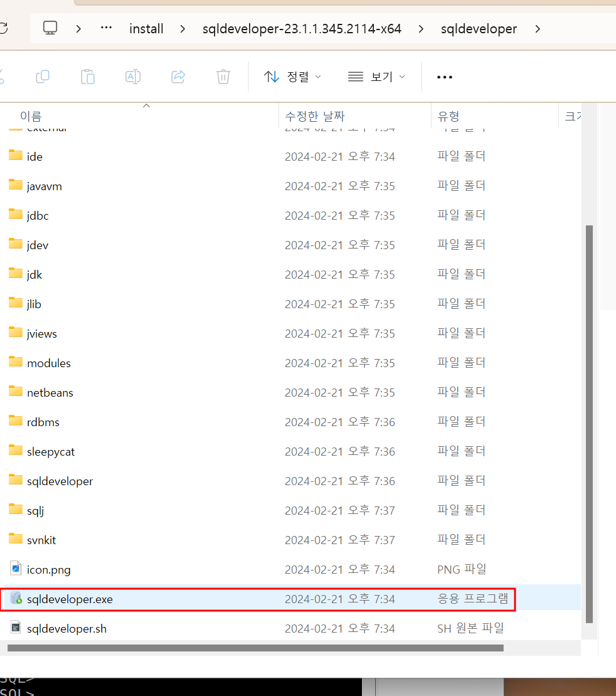Click the 응용 프로그램 type cell

pyautogui.click(x=472, y=599)
